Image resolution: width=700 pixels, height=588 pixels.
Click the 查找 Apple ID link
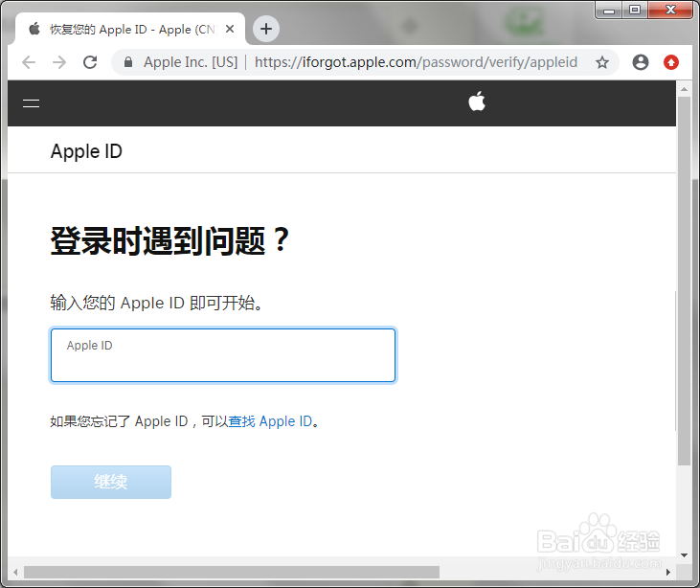[x=270, y=421]
